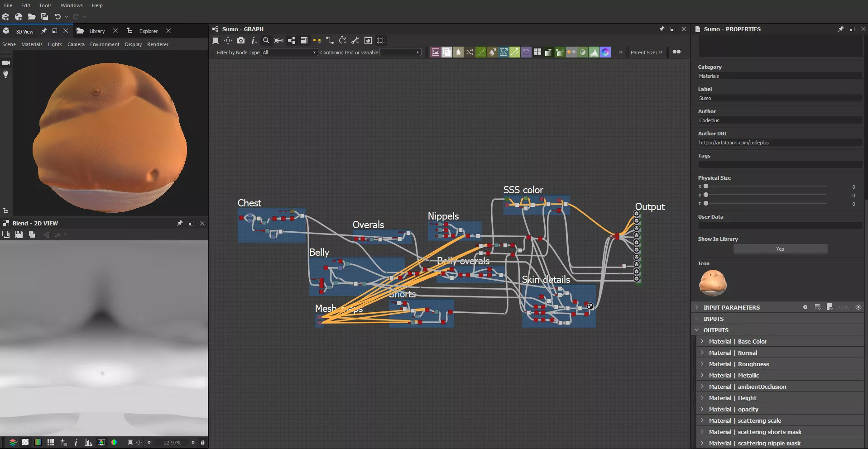Open the Windows menu
This screenshot has height=449, width=868.
pyautogui.click(x=72, y=5)
